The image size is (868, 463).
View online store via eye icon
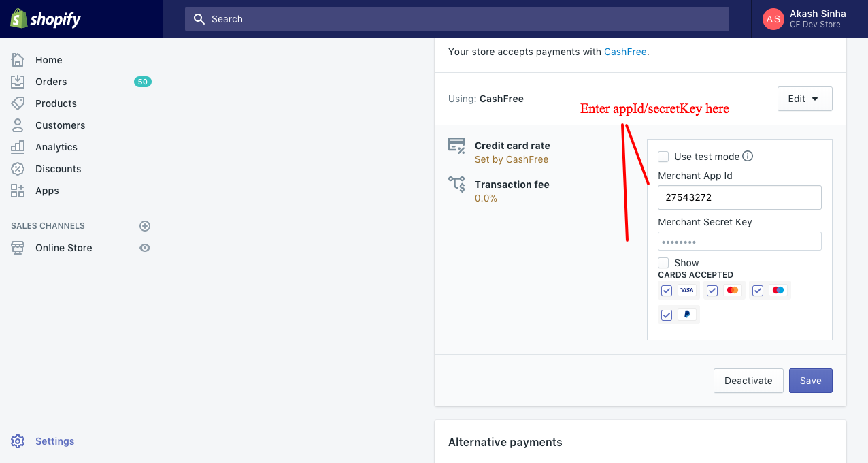click(144, 248)
